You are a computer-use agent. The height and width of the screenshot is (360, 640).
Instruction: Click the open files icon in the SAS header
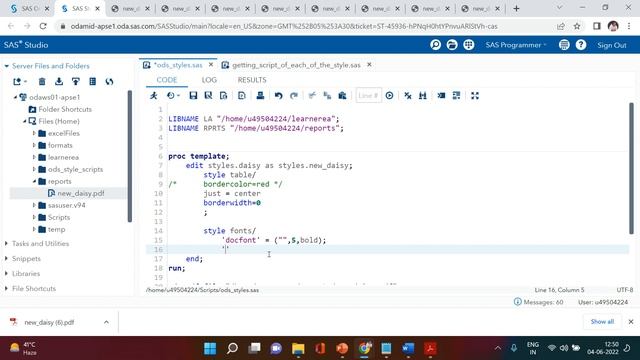452,45
